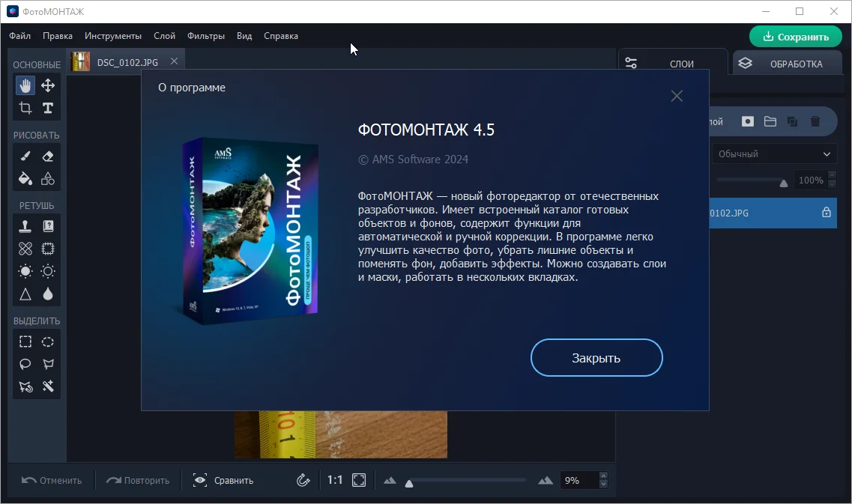Viewport: 852px width, 504px height.
Task: Delete layer using the trash icon
Action: coord(815,121)
